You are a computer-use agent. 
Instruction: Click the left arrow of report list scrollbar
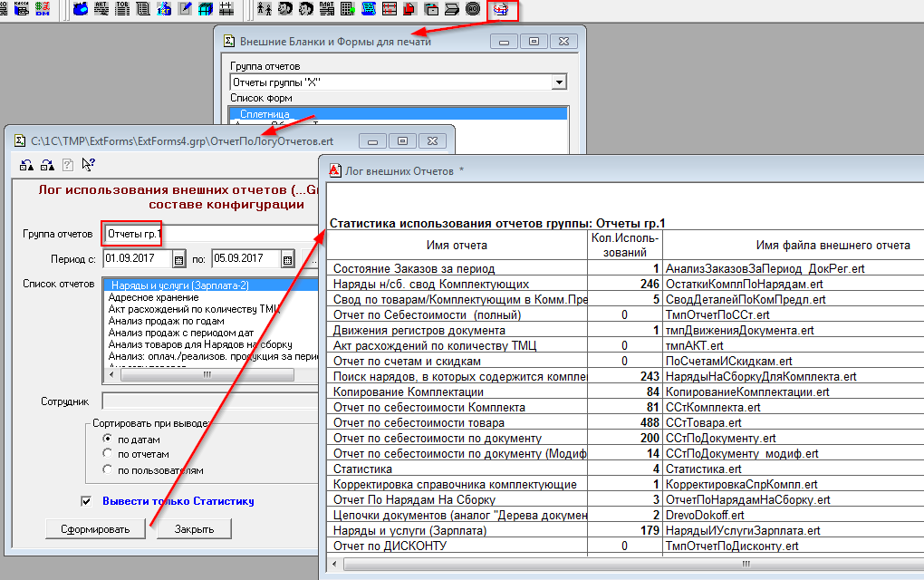point(112,374)
